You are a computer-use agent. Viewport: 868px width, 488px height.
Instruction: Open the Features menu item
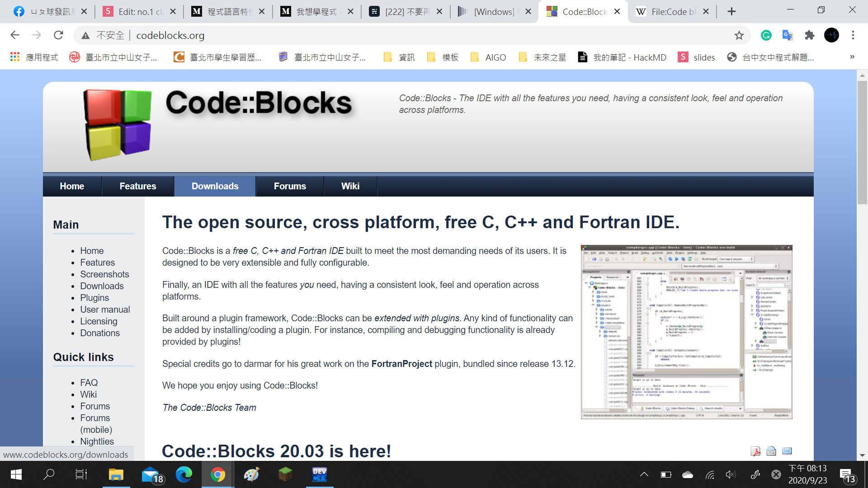(137, 186)
